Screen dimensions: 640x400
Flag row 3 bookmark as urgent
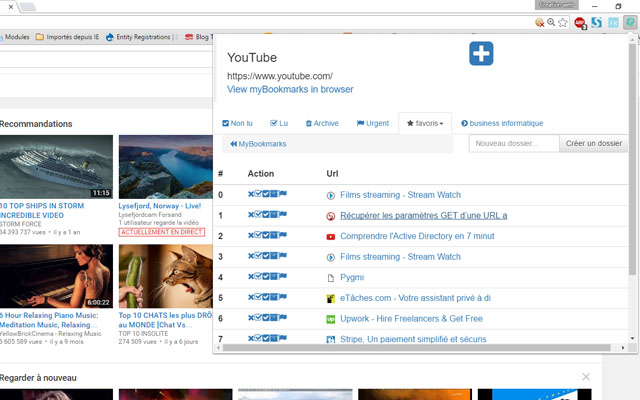[x=283, y=255]
